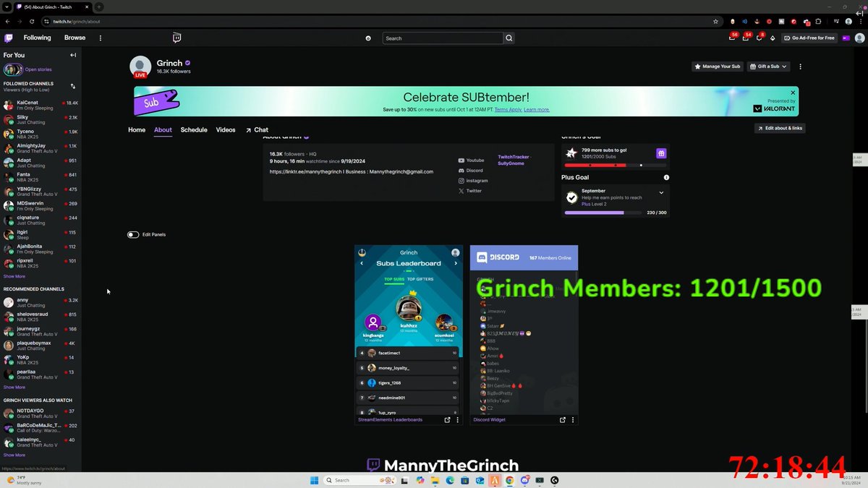Viewport: 868px width, 488px height.
Task: Go to previous leaderboard with left arrow
Action: [362, 263]
